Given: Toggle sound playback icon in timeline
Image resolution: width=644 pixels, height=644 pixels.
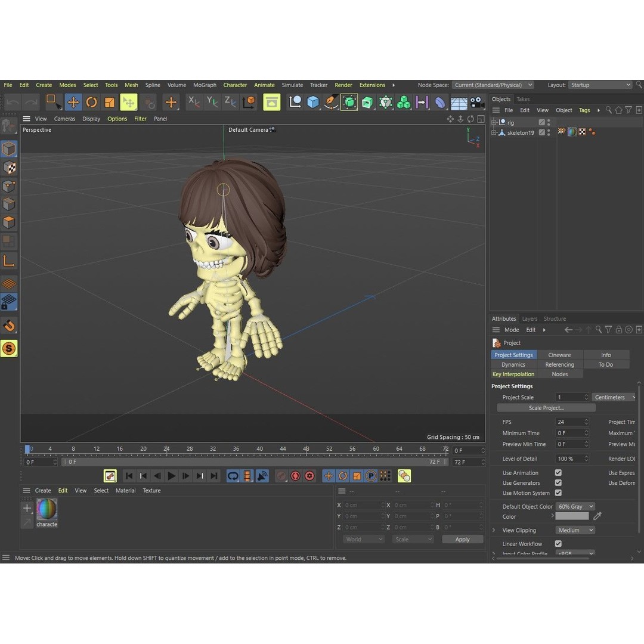Looking at the screenshot, I should click(262, 476).
